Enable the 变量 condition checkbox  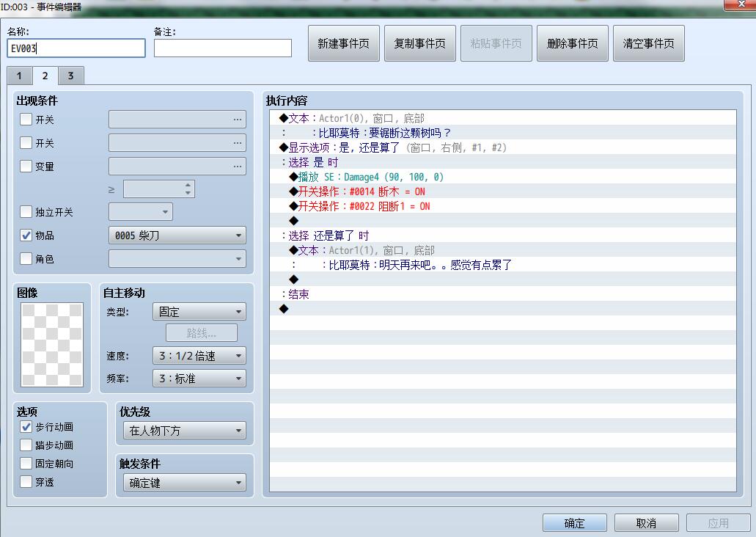pos(26,167)
